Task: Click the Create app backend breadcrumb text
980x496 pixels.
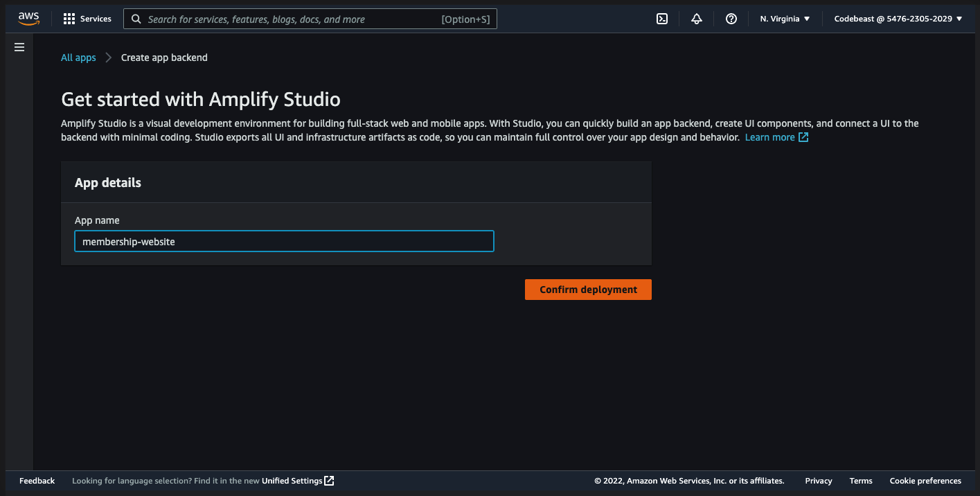Action: (x=164, y=57)
